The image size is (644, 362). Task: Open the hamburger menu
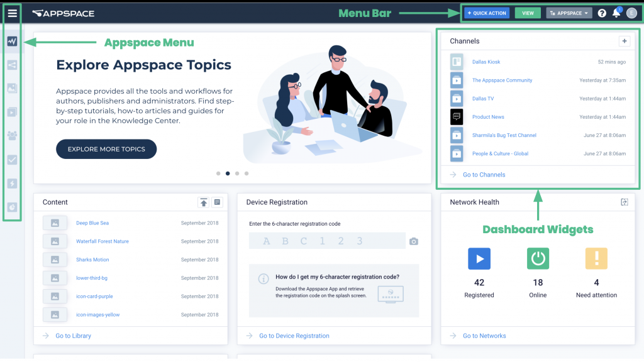[13, 13]
